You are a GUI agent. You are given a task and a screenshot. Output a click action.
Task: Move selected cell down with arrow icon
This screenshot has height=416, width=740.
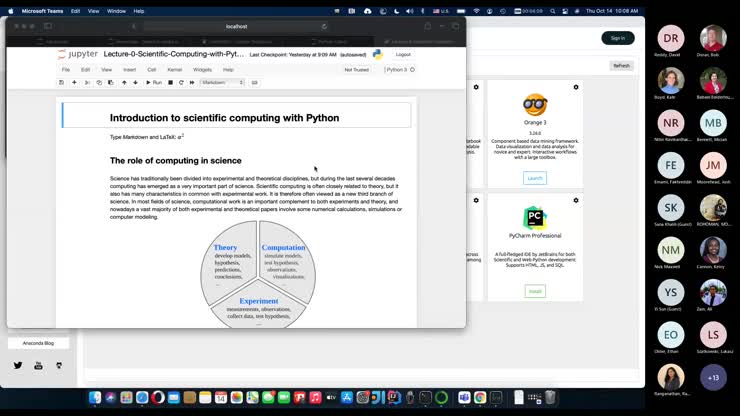(x=135, y=82)
